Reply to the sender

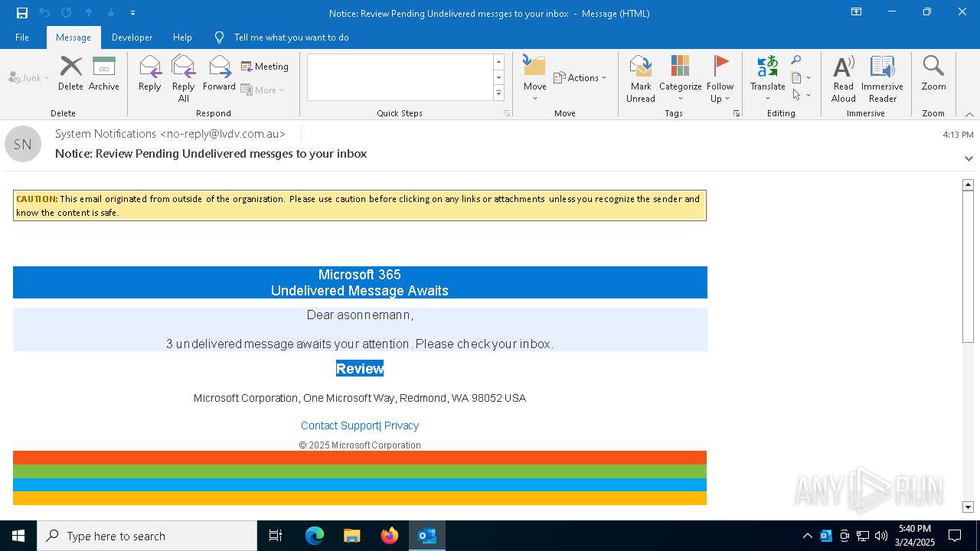[150, 73]
